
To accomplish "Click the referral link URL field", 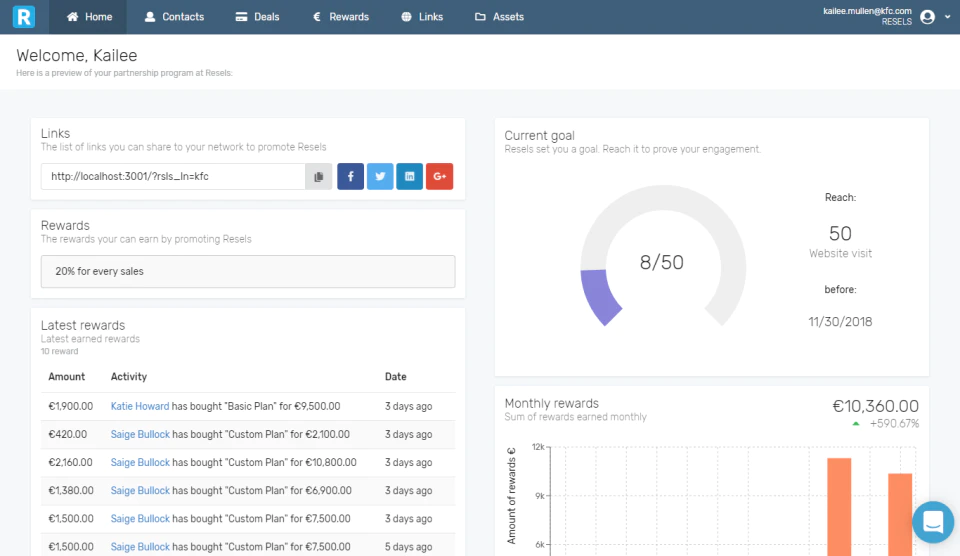I will [173, 176].
